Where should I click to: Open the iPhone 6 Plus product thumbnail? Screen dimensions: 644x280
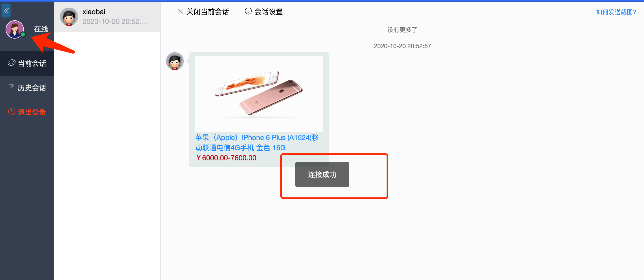pos(259,94)
